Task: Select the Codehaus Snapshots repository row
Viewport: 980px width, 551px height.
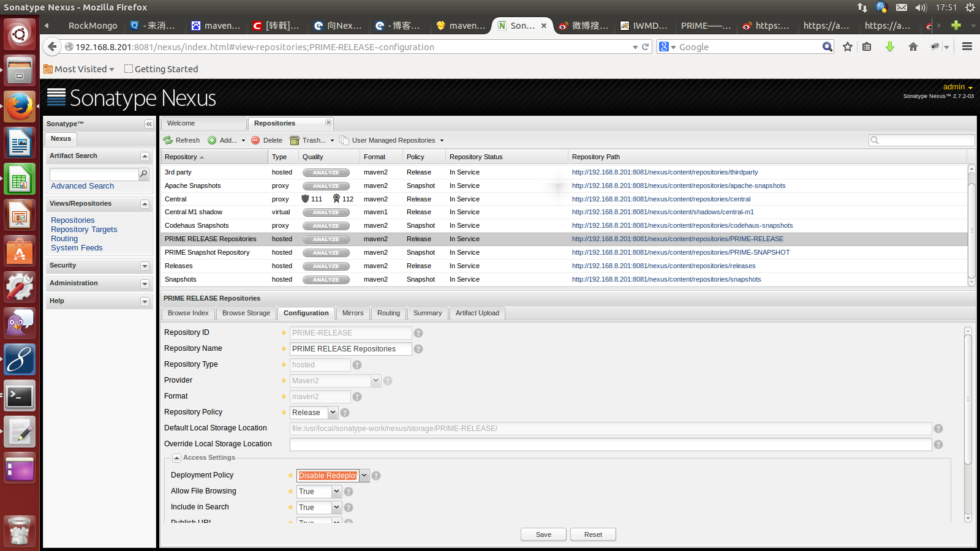Action: 564,225
